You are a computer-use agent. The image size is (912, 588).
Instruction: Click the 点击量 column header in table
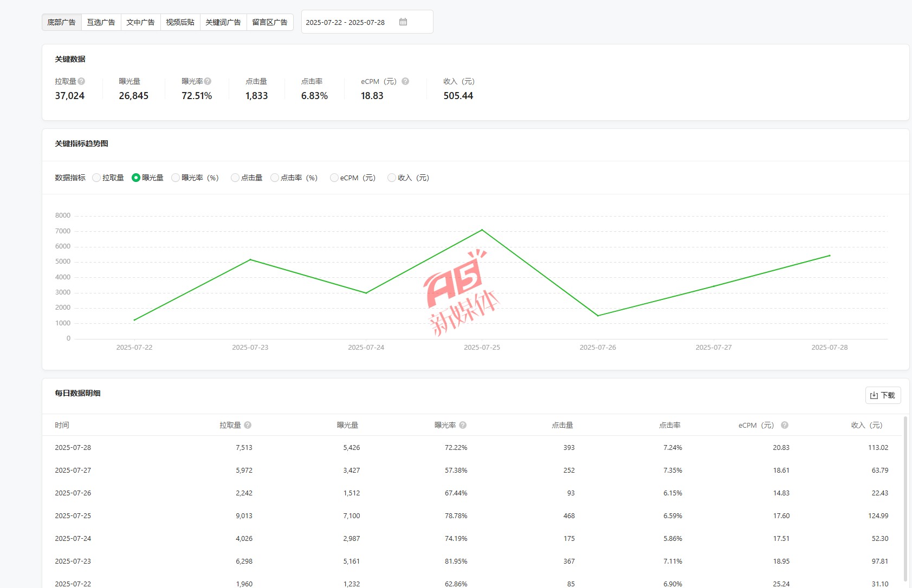[x=562, y=425]
